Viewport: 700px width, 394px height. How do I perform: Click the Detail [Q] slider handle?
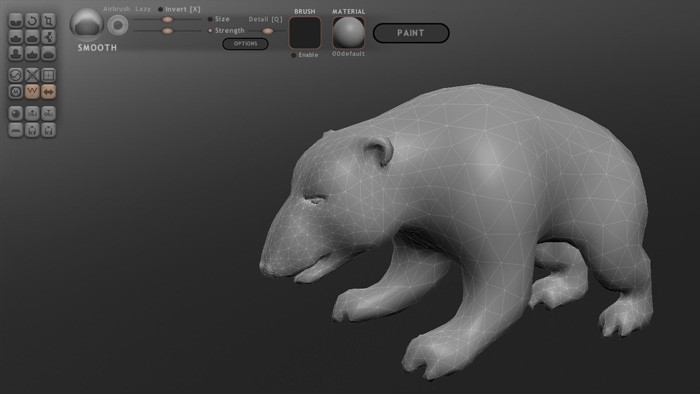pos(267,31)
